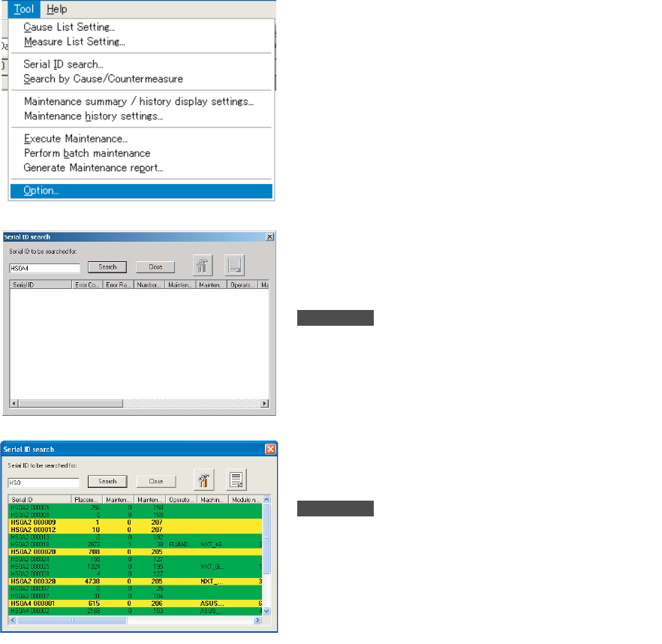
Task: Open the Tool menu
Action: click(24, 9)
